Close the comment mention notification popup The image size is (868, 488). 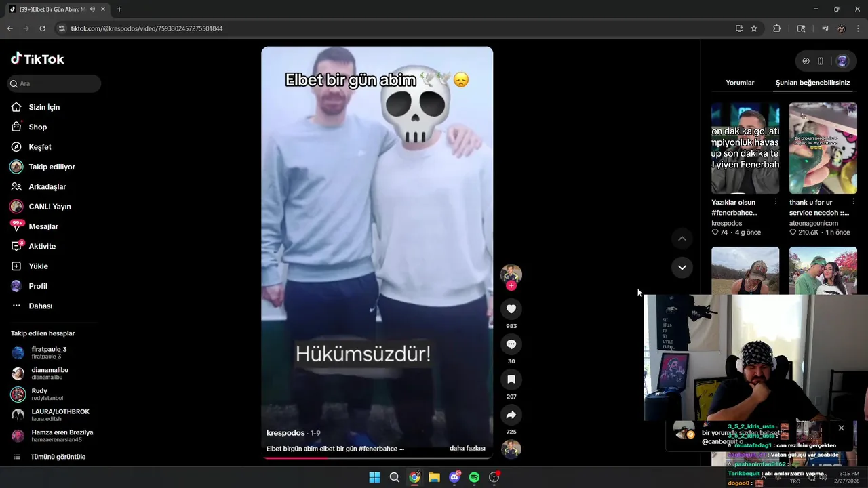(841, 428)
